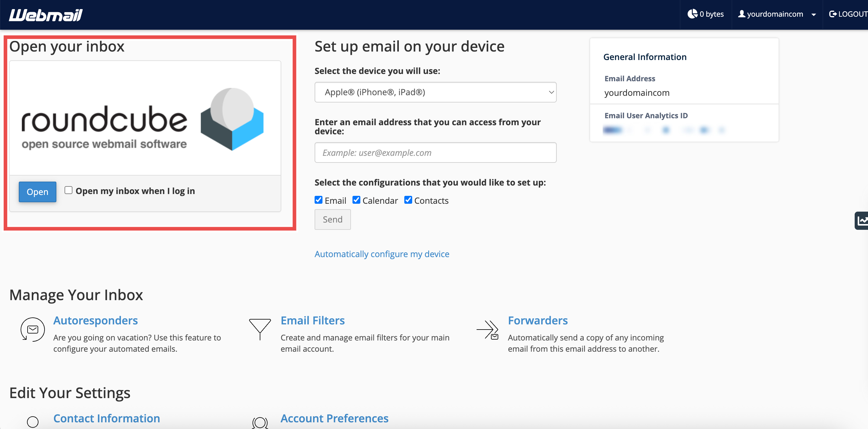868x429 pixels.
Task: Click the Logout icon in header
Action: pyautogui.click(x=833, y=14)
